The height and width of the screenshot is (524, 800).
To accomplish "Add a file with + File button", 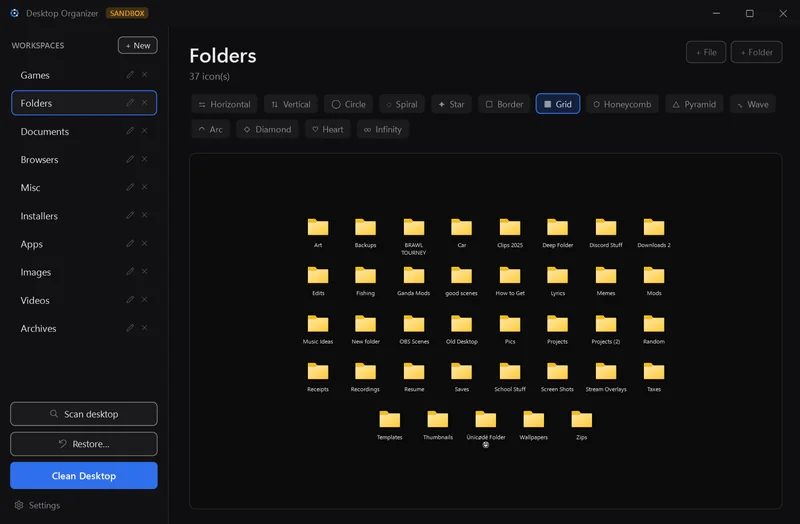I will pyautogui.click(x=706, y=52).
